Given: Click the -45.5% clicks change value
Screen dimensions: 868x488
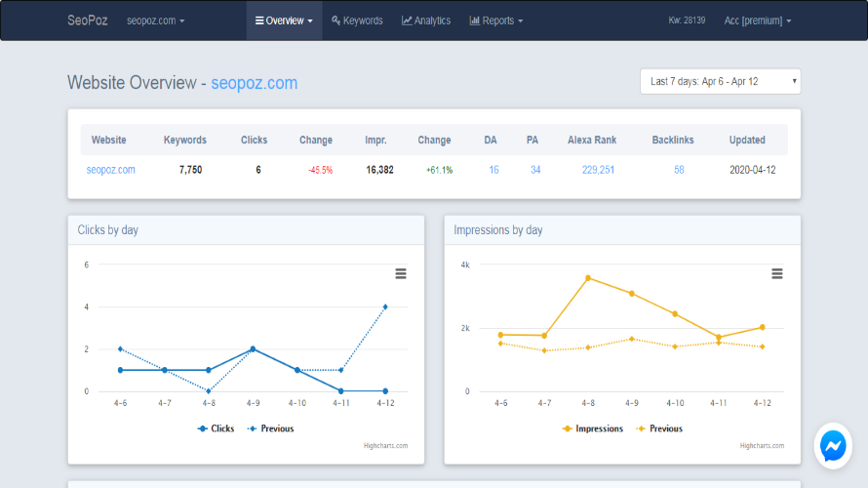Looking at the screenshot, I should tap(321, 170).
